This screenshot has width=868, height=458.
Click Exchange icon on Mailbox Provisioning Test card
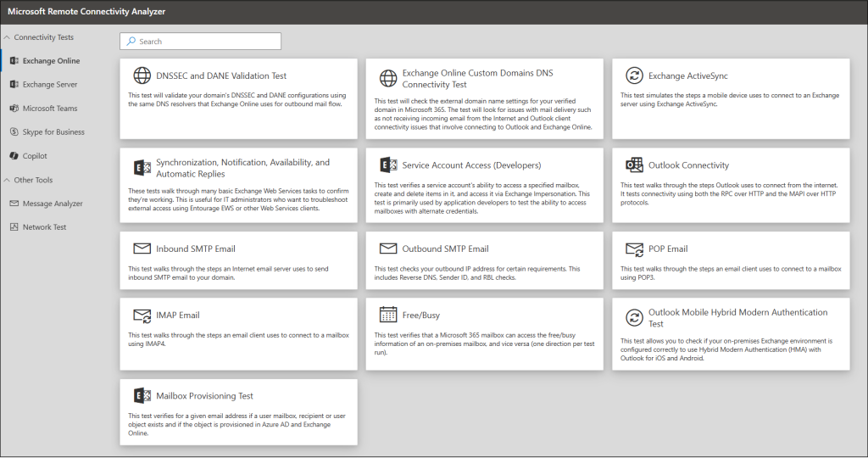(142, 395)
